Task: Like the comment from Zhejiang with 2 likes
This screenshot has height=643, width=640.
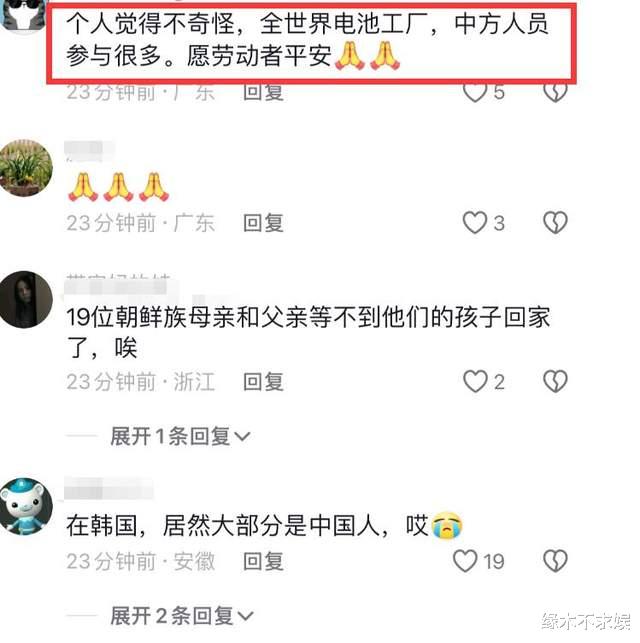Action: 475,381
